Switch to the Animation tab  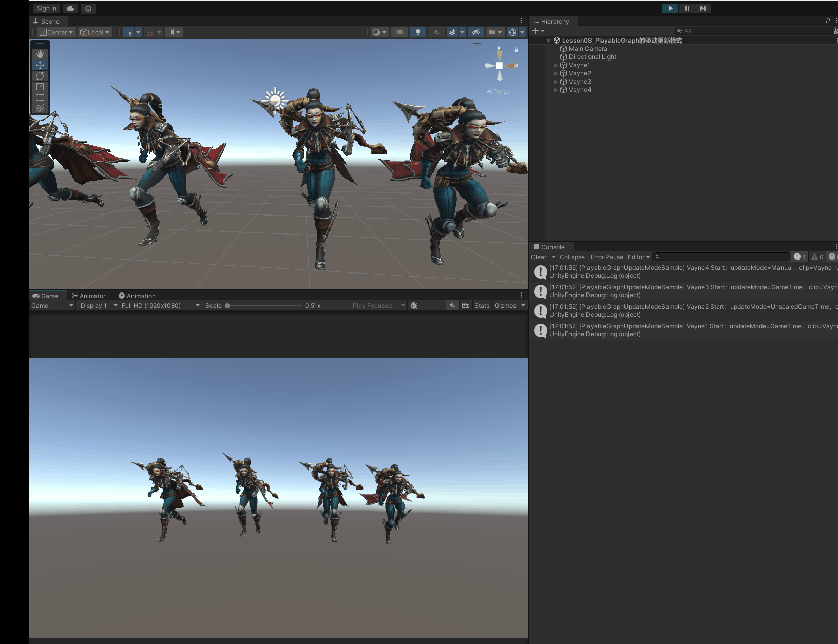coord(137,296)
